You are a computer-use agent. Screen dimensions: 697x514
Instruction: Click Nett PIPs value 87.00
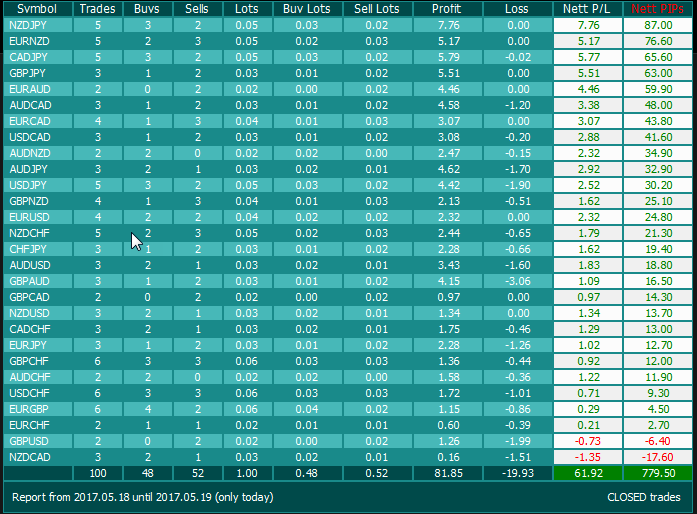658,25
